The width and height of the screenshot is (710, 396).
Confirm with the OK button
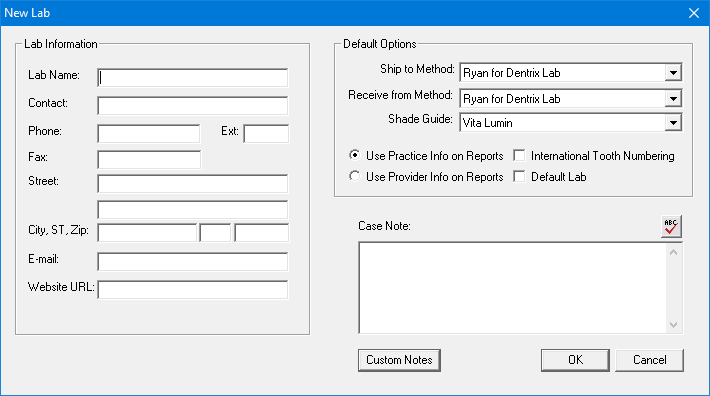pyautogui.click(x=575, y=360)
